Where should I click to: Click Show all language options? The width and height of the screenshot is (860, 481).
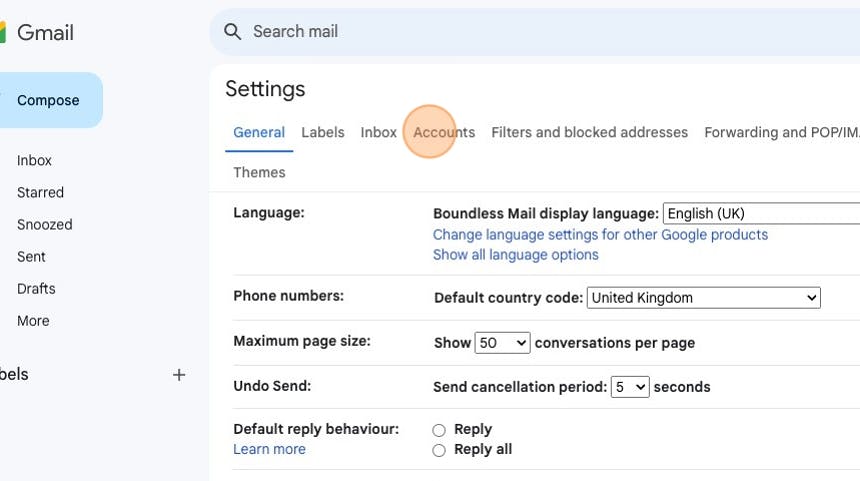pos(516,255)
